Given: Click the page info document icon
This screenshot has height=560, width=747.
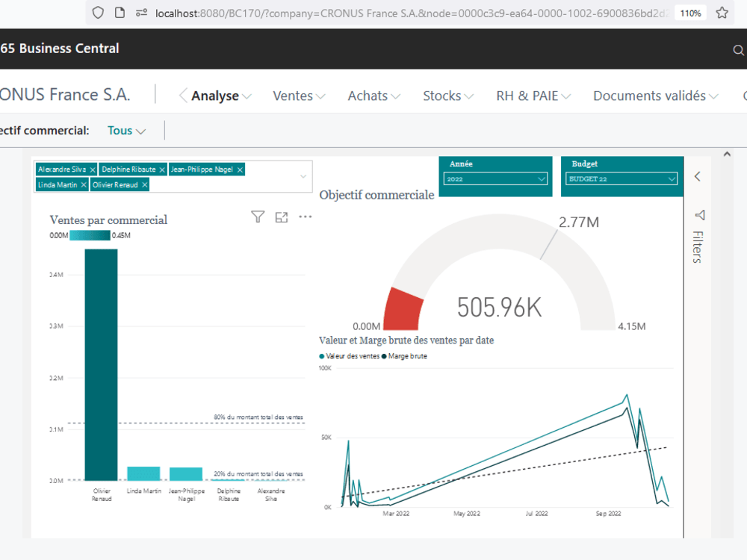Looking at the screenshot, I should coord(120,13).
